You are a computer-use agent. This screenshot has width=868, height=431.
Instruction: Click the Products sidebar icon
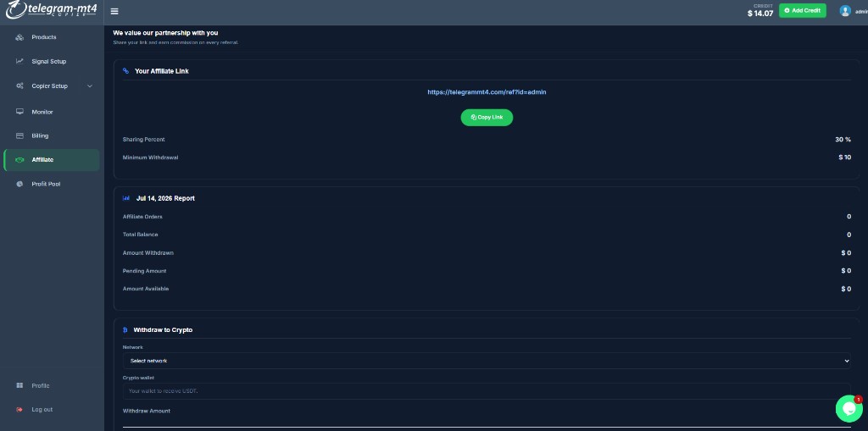point(20,37)
